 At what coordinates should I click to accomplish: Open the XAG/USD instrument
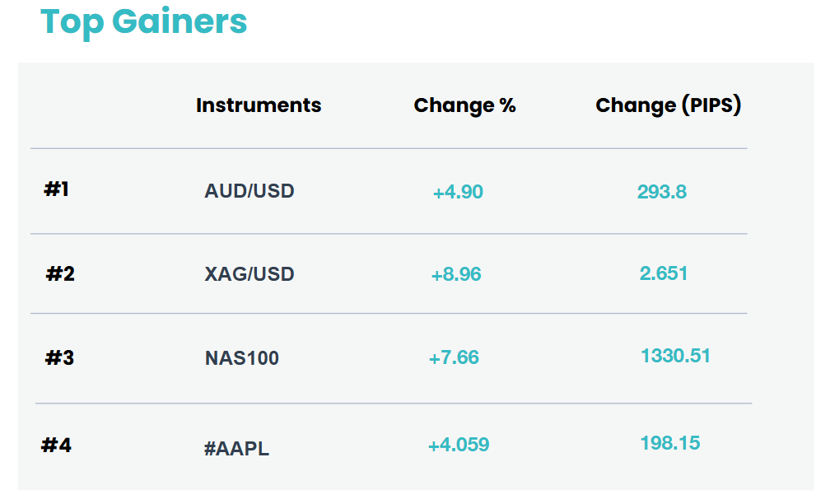click(249, 273)
